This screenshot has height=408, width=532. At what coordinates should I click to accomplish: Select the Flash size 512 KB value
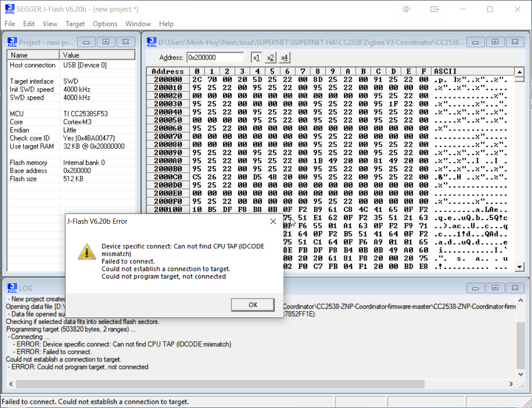click(x=73, y=179)
